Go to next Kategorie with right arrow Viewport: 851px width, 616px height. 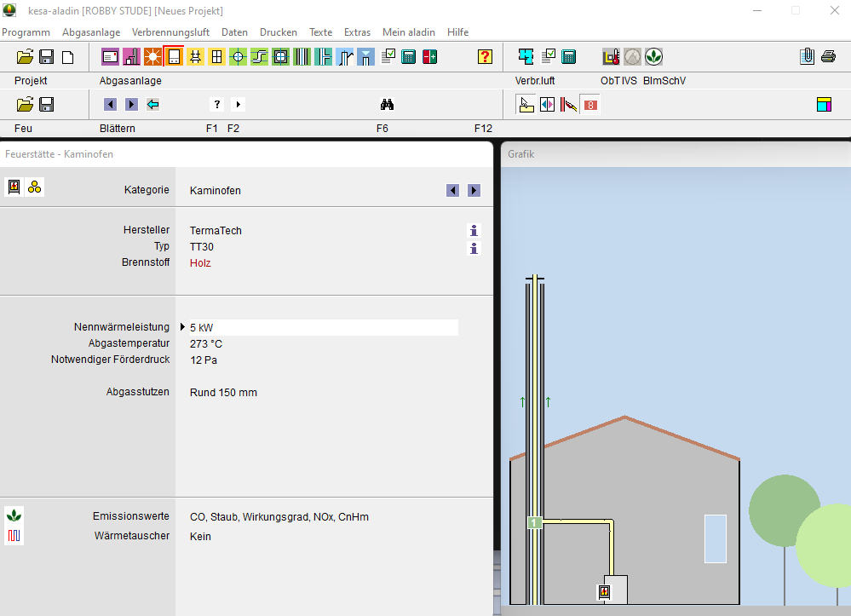[474, 191]
